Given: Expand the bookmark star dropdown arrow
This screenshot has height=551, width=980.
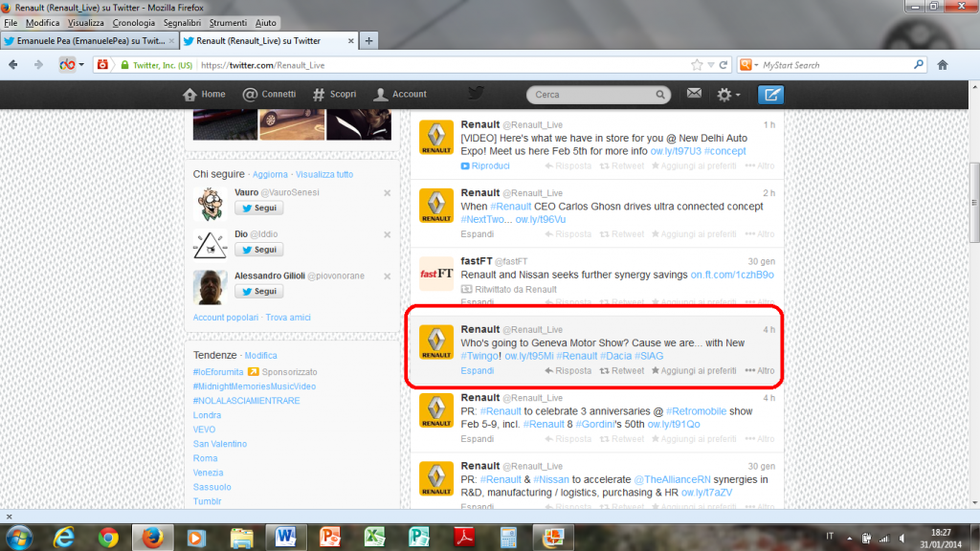Looking at the screenshot, I should (x=711, y=65).
